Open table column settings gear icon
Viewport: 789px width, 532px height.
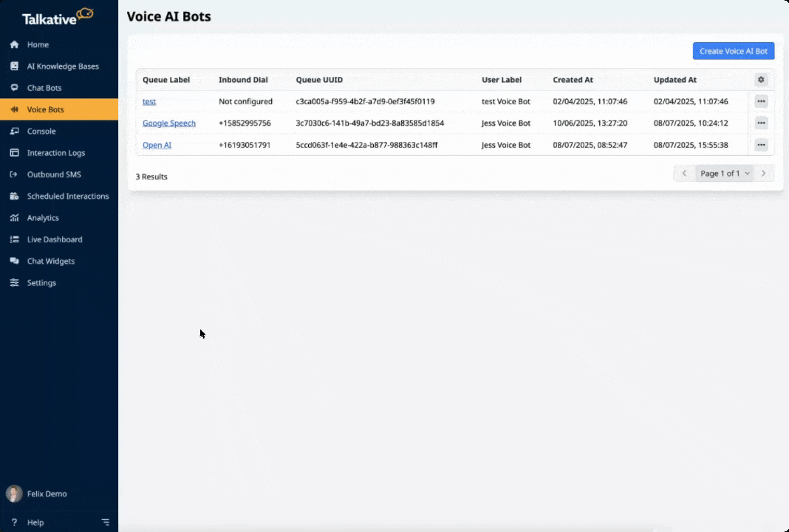pyautogui.click(x=761, y=80)
